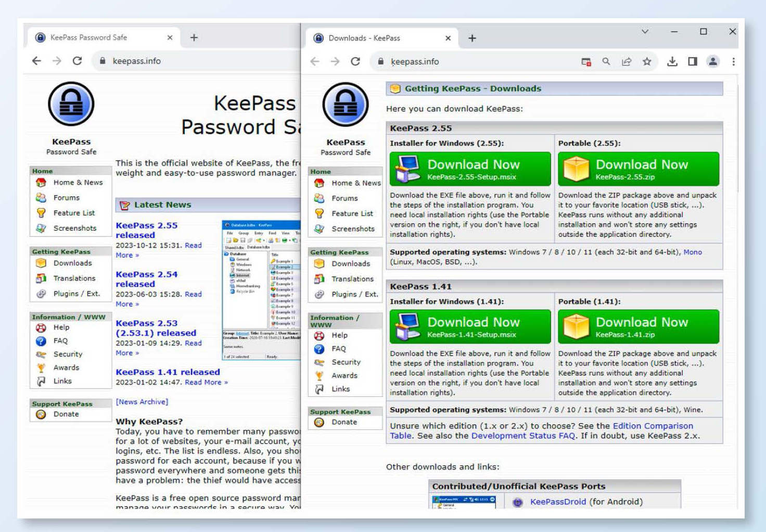The height and width of the screenshot is (532, 766).
Task: Click the zoom magnifier icon in address bar
Action: pyautogui.click(x=606, y=61)
